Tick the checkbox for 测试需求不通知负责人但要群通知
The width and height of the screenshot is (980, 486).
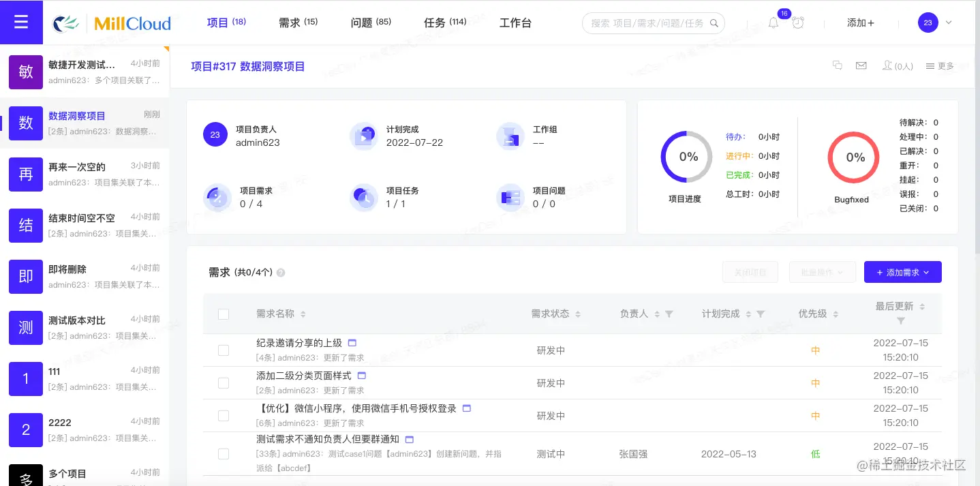[x=224, y=453]
